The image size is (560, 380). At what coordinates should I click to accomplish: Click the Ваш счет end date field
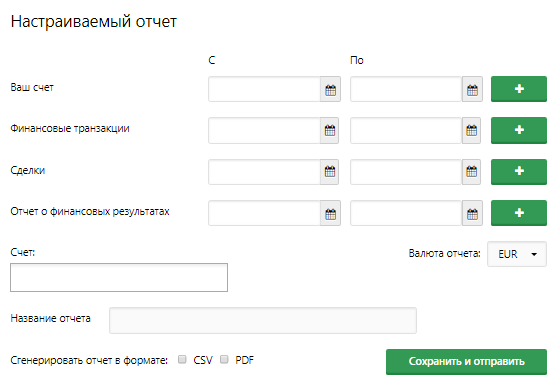(406, 89)
